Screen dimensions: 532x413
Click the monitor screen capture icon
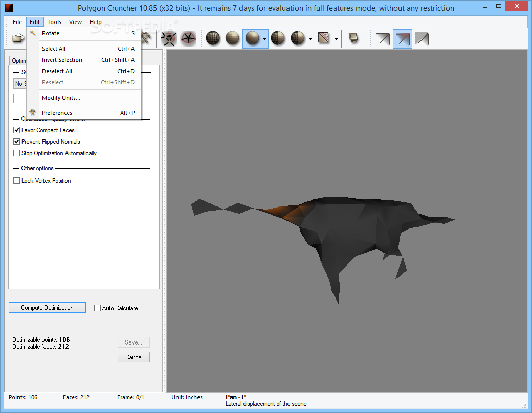(x=353, y=38)
